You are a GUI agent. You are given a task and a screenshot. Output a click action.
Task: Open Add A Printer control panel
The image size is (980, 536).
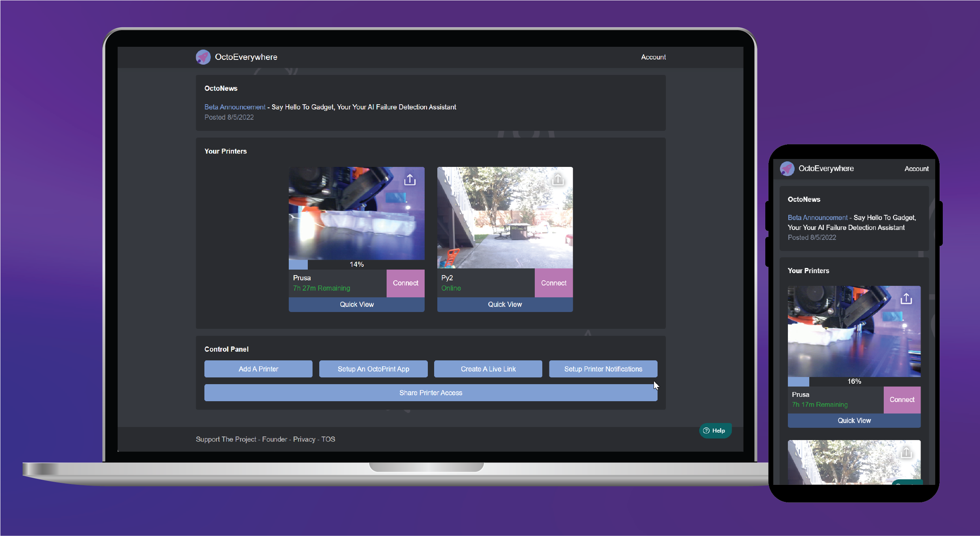pos(259,369)
